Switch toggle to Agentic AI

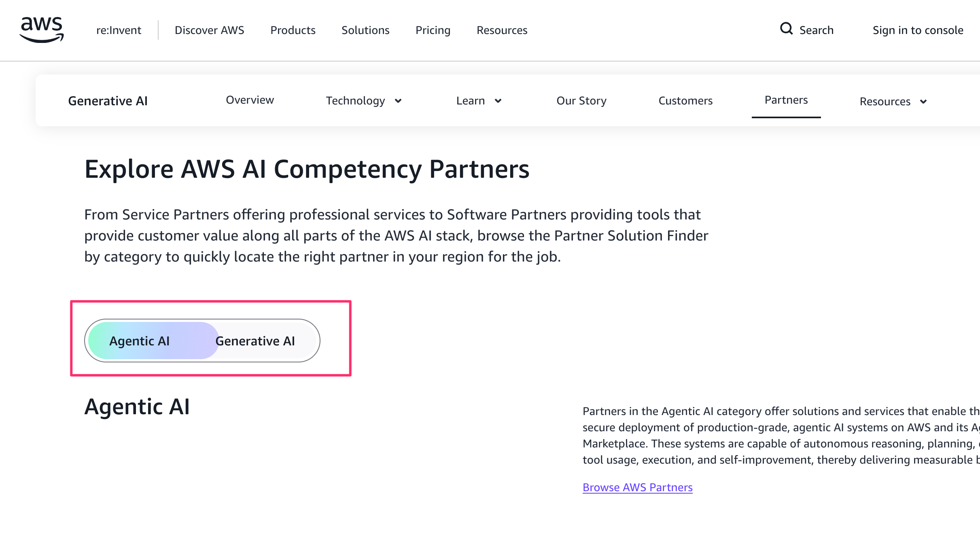140,341
